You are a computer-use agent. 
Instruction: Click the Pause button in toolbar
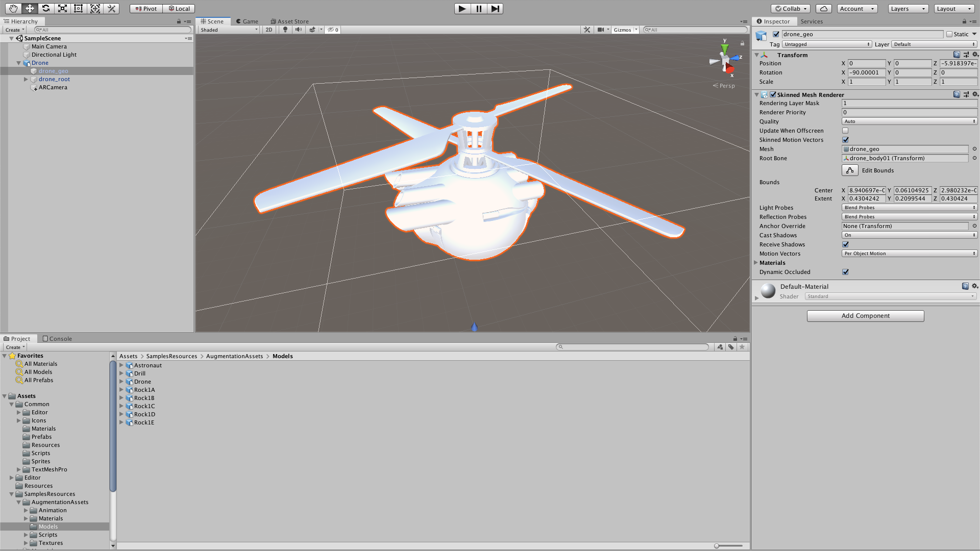click(x=479, y=8)
